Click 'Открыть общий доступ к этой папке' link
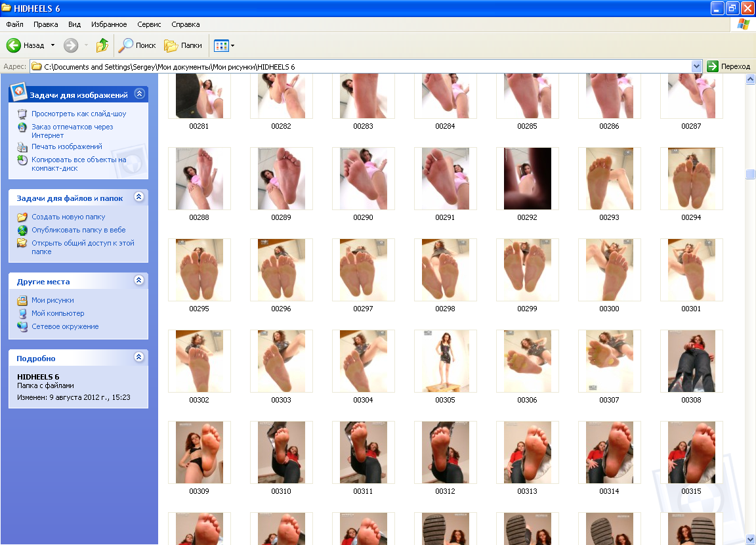This screenshot has height=545, width=756. coord(83,248)
